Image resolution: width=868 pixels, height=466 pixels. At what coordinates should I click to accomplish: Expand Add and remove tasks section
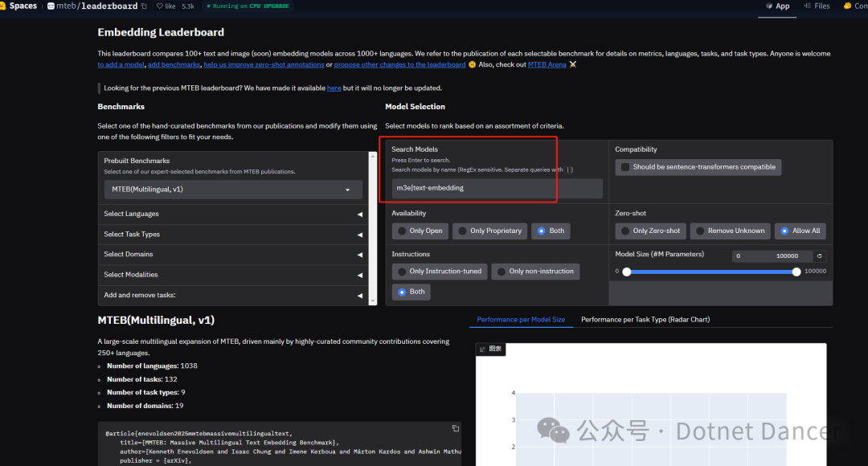(232, 296)
